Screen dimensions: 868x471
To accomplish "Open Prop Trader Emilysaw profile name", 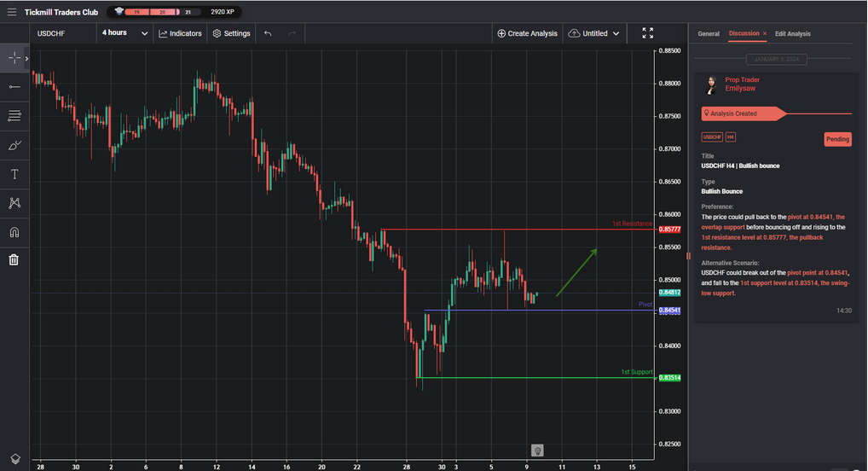I will (x=743, y=84).
